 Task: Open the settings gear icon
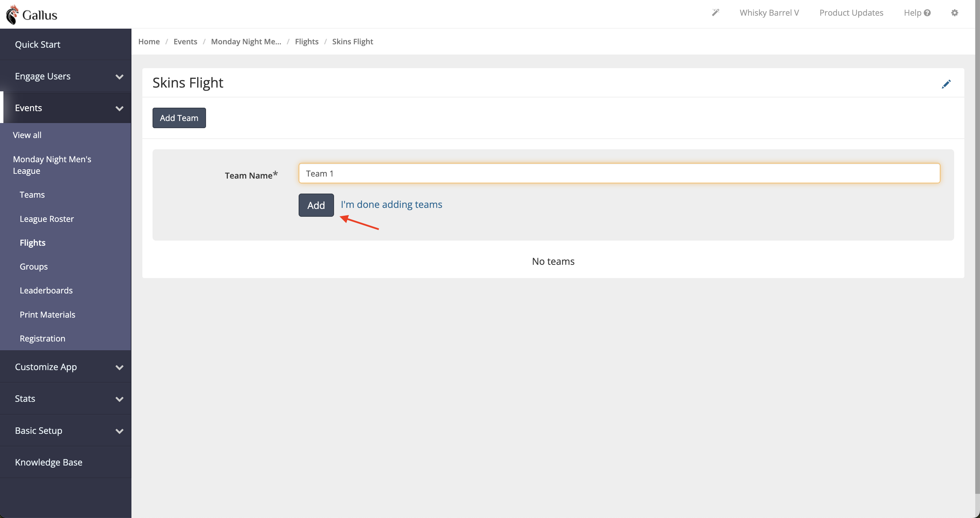(954, 13)
